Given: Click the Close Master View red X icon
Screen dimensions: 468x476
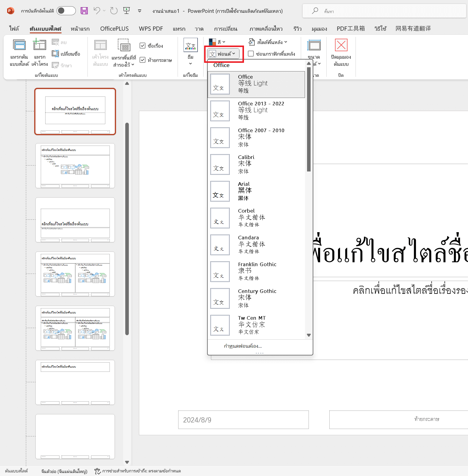Looking at the screenshot, I should tap(341, 45).
